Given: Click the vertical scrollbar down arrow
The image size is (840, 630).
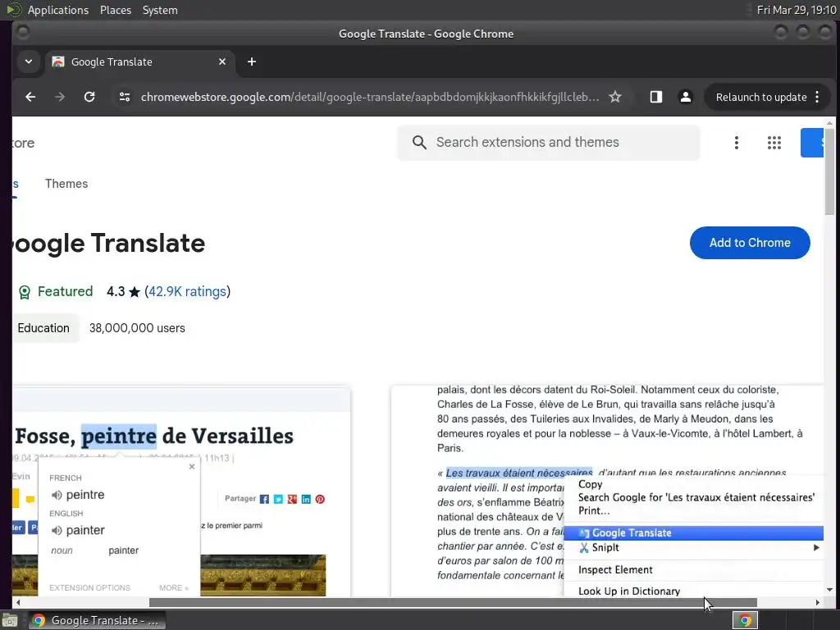Looking at the screenshot, I should pos(830,590).
